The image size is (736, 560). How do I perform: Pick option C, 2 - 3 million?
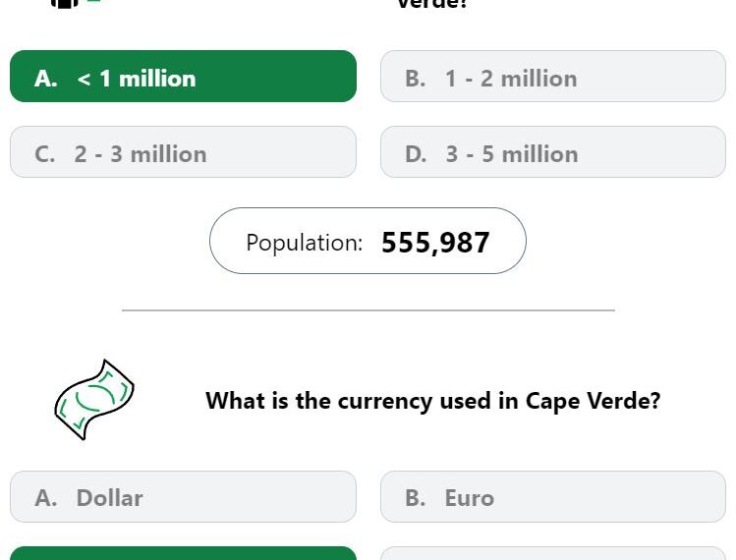tap(183, 152)
